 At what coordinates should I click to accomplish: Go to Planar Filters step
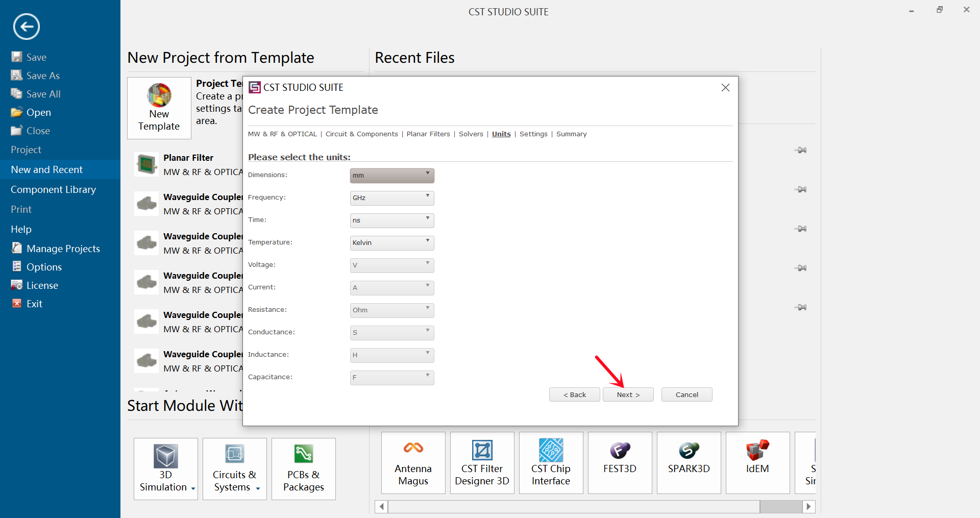tap(428, 134)
